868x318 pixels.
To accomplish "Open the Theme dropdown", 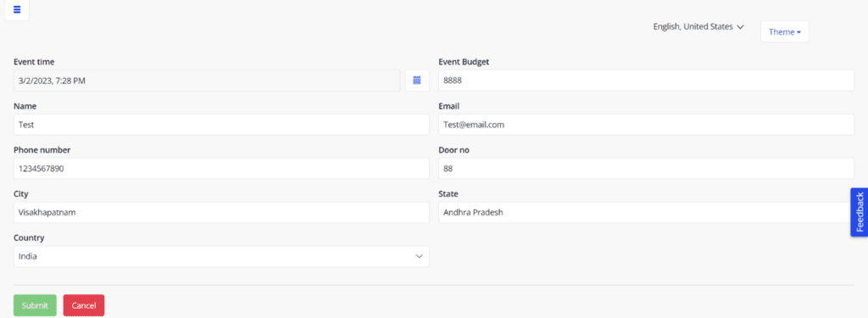I will point(785,31).
